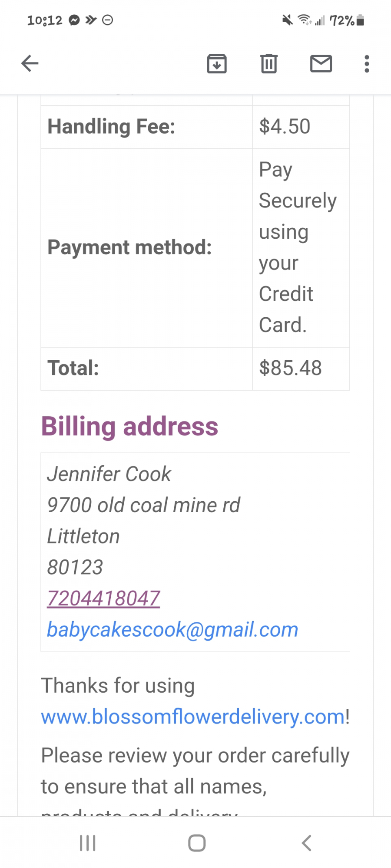Tap the $85.48 total amount
The width and height of the screenshot is (391, 868).
[x=290, y=368]
